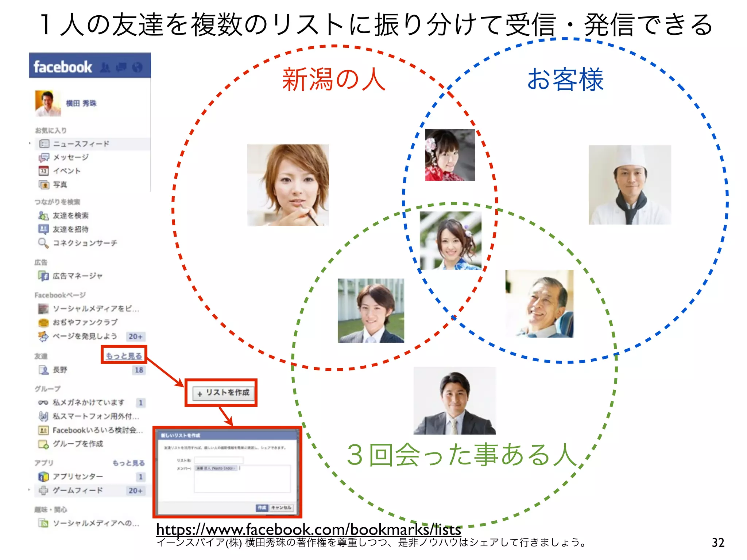Click the おぢやファンクラブ icon
747x560 pixels.
[x=43, y=323]
